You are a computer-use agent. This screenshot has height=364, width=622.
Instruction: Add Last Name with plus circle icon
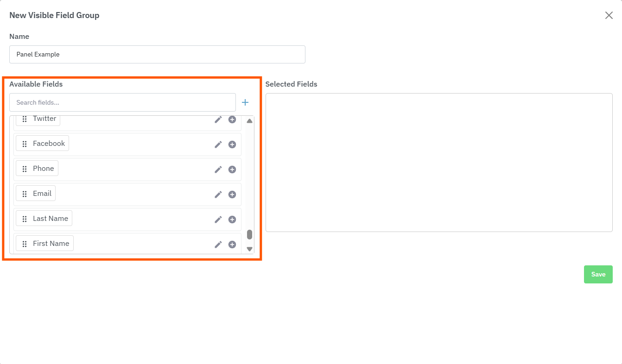[x=232, y=220]
